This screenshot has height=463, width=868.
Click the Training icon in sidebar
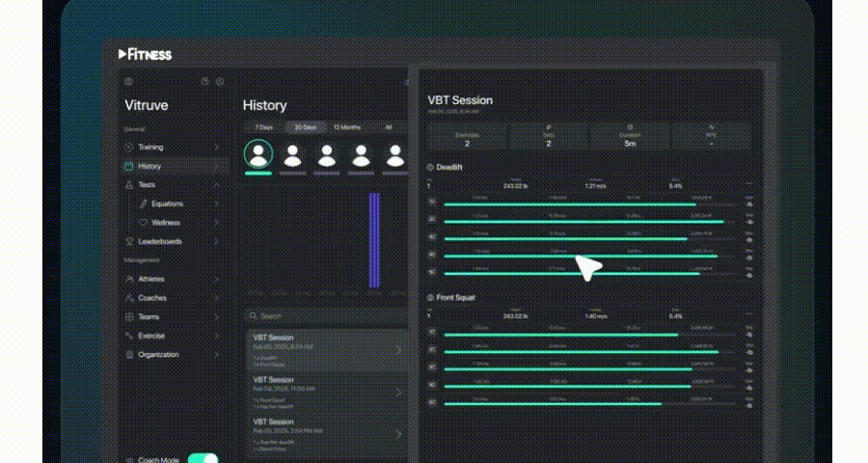129,148
